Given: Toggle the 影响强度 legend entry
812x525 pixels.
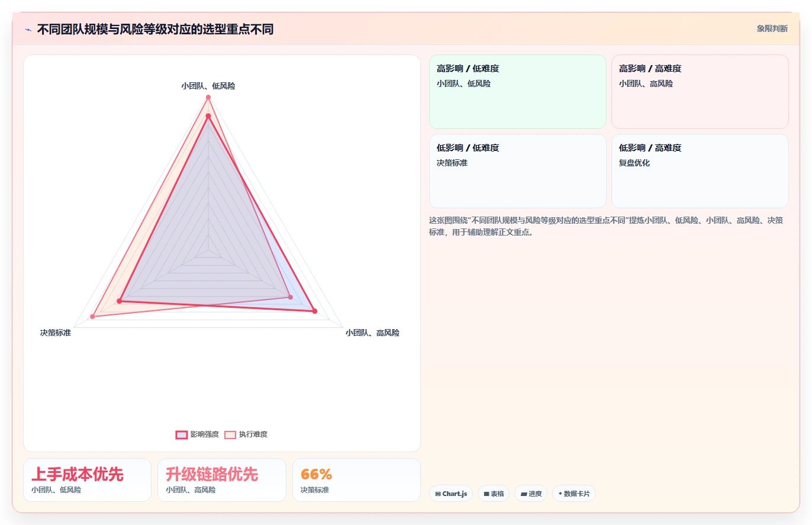Looking at the screenshot, I should 197,434.
